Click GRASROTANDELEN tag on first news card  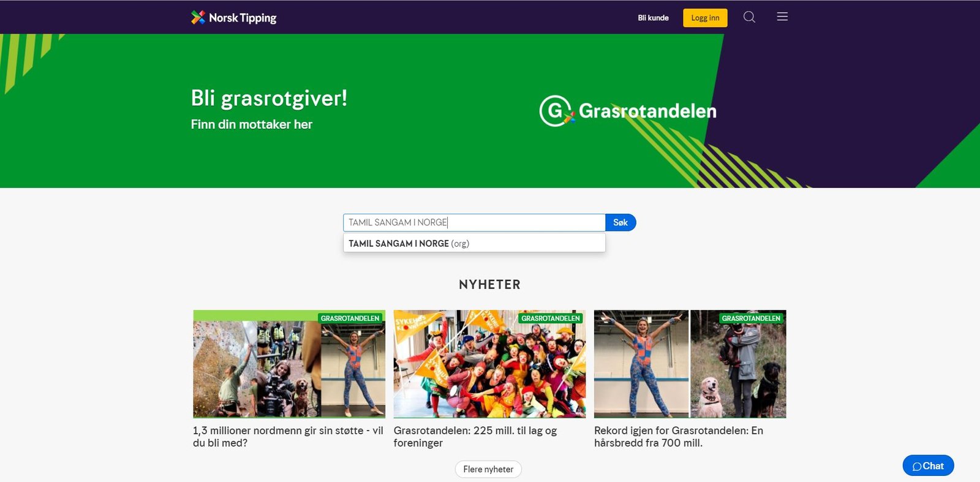click(350, 318)
